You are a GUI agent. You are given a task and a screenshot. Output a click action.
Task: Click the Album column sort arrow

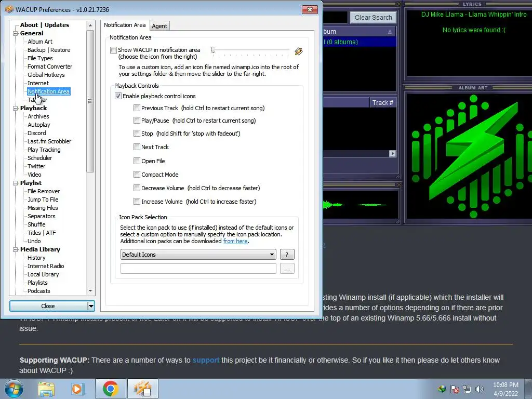pos(390,32)
